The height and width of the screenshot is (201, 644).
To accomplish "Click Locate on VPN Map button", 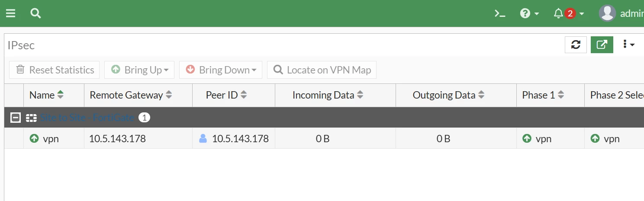I will coord(322,70).
